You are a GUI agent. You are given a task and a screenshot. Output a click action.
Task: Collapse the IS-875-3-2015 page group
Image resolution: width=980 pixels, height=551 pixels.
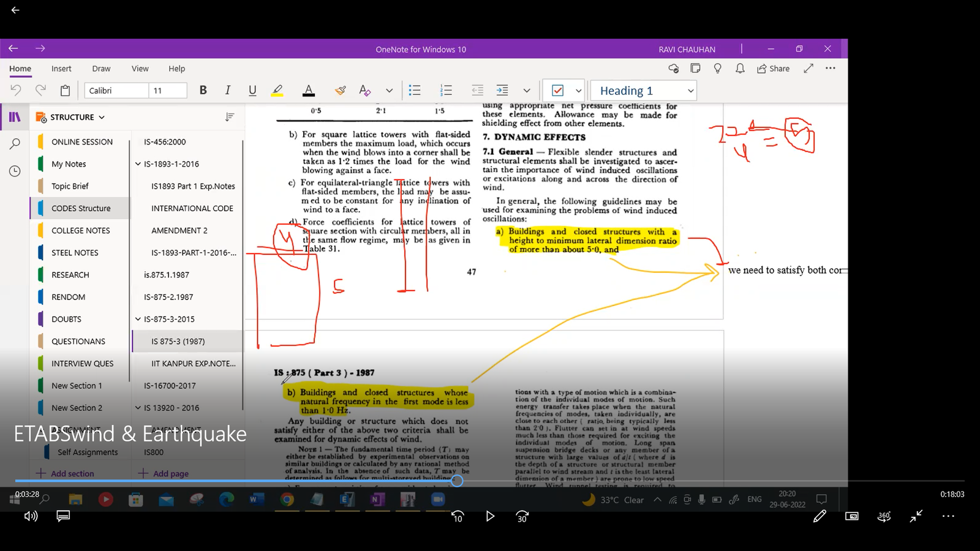[x=138, y=319]
